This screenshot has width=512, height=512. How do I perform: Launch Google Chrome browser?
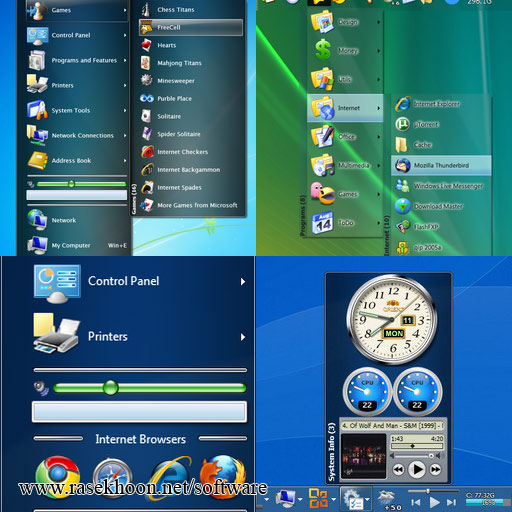58,477
